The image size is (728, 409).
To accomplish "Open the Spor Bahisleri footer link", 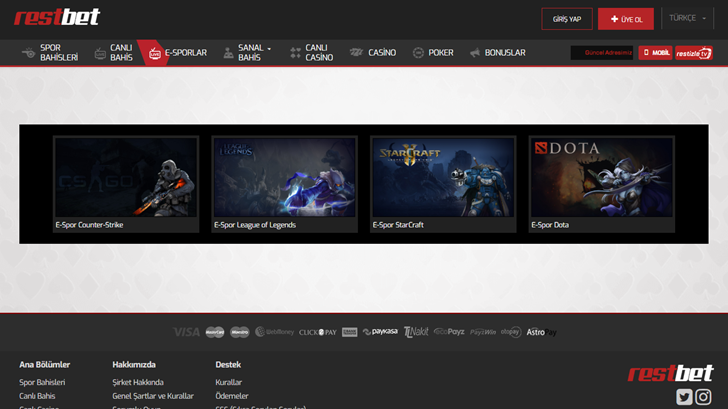I will coord(42,383).
